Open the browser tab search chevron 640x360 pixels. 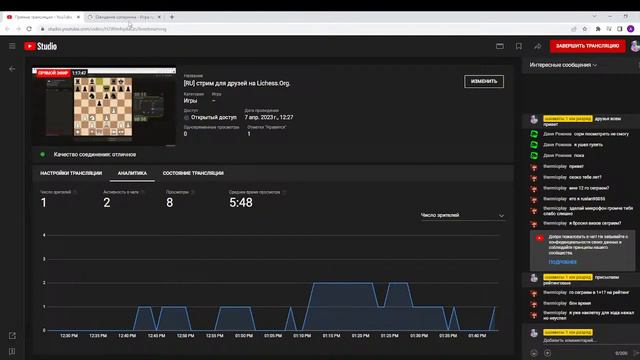pyautogui.click(x=594, y=16)
